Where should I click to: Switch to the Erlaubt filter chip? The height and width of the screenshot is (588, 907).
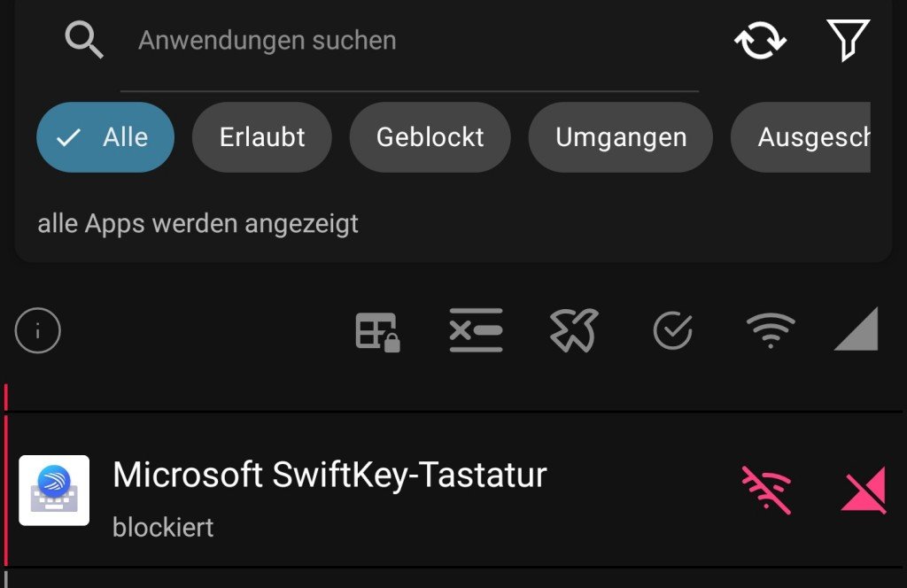pos(262,137)
